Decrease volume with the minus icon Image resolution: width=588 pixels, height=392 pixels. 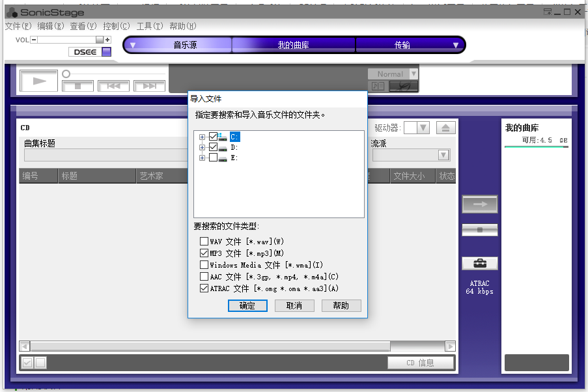pos(34,39)
